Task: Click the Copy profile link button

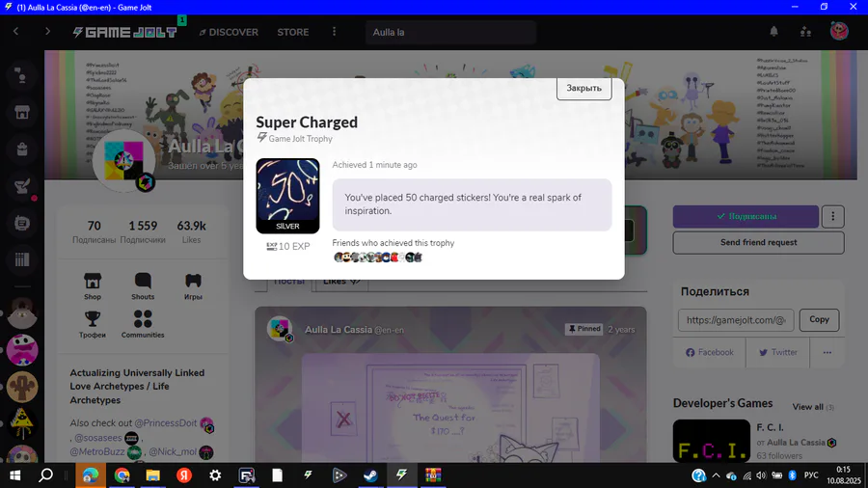Action: [819, 320]
